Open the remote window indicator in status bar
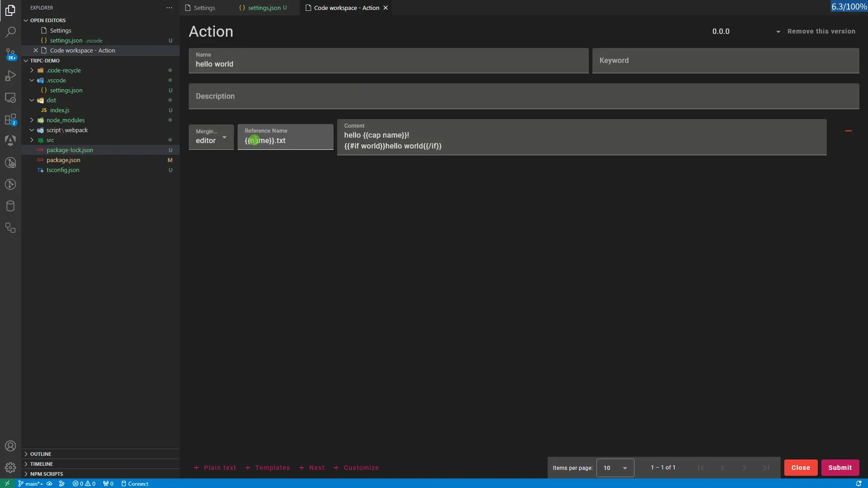 [x=7, y=483]
